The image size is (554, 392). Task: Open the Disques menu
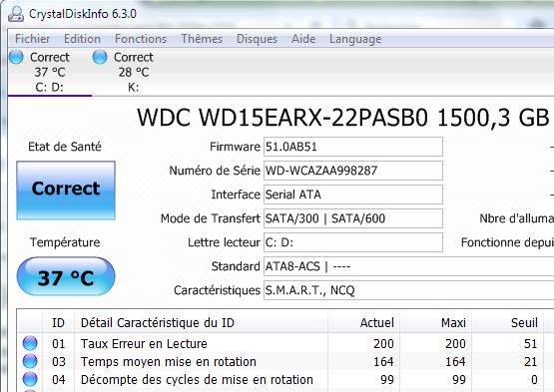click(257, 39)
